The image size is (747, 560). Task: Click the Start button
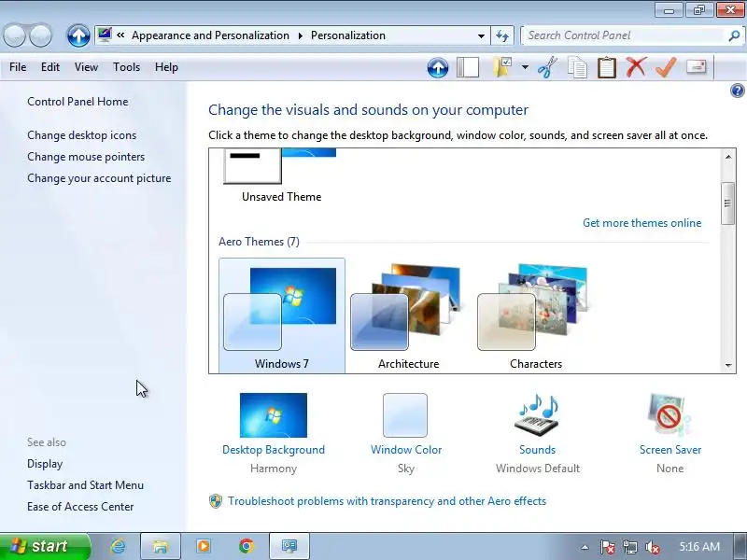(x=45, y=546)
